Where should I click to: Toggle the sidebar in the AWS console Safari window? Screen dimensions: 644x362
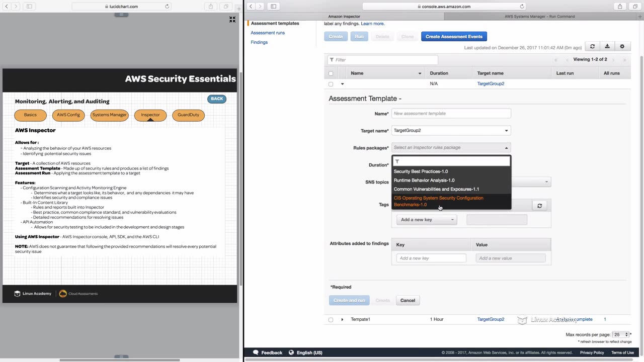click(x=273, y=7)
